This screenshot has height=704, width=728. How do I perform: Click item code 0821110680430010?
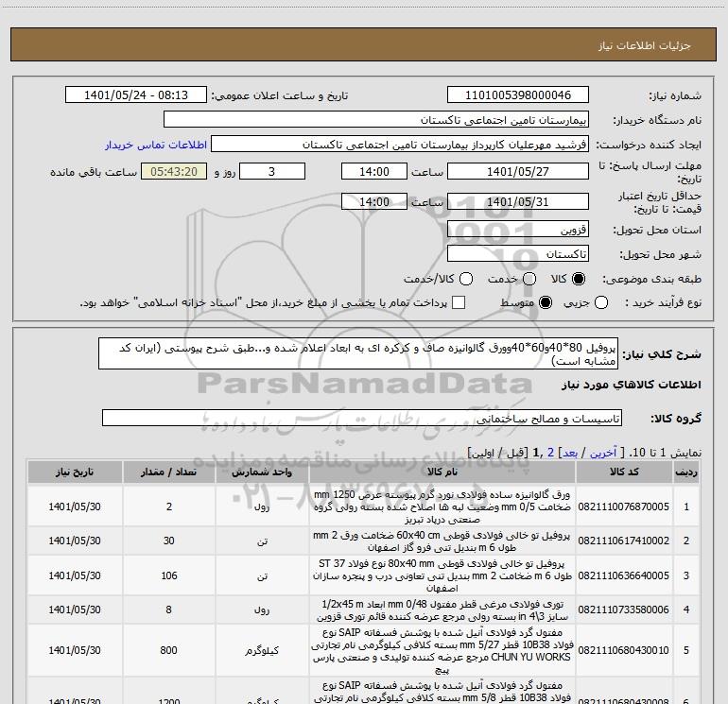pos(624,651)
